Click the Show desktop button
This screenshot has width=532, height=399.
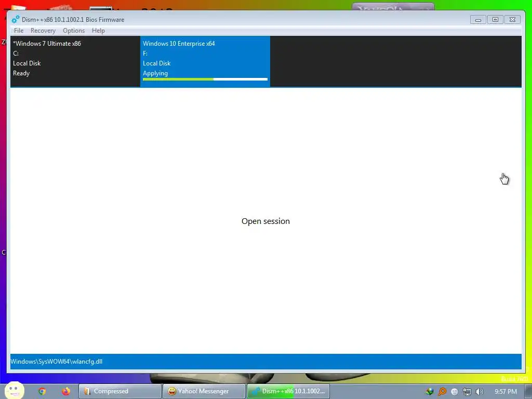point(528,392)
